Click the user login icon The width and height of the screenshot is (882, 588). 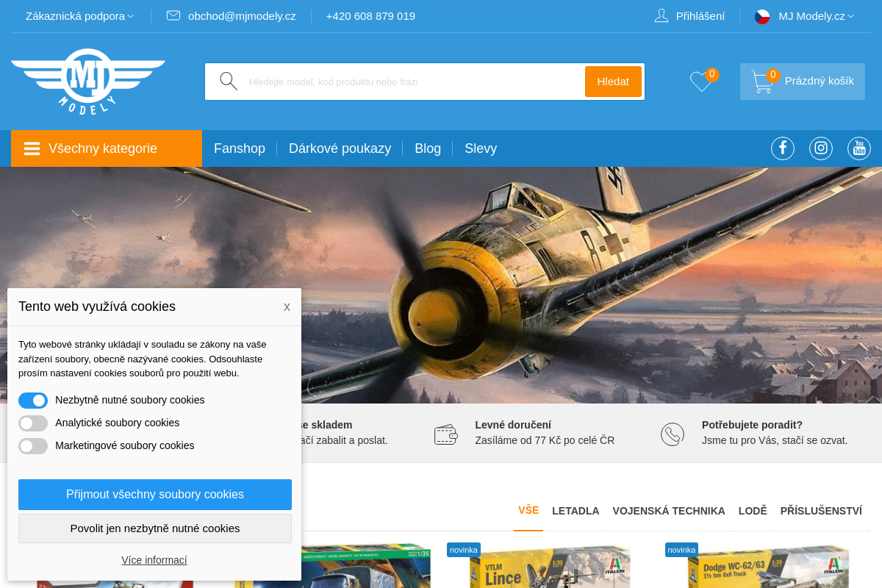pyautogui.click(x=661, y=15)
